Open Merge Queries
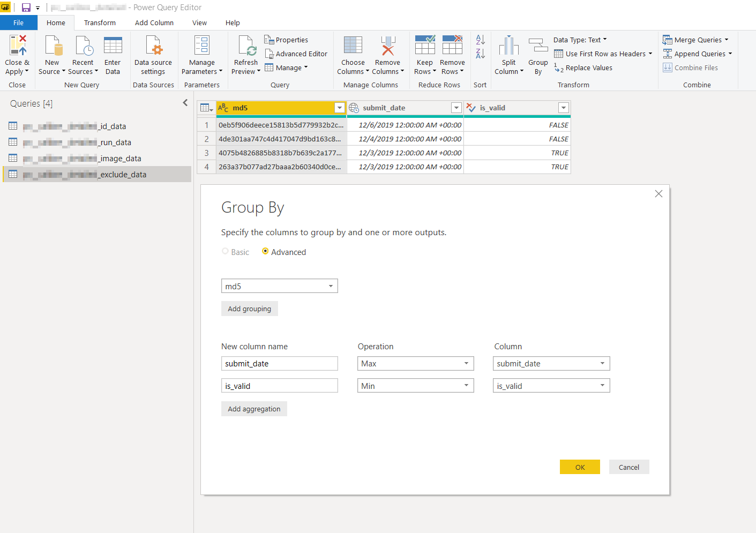Screen dimensions: 756x533 (x=695, y=40)
